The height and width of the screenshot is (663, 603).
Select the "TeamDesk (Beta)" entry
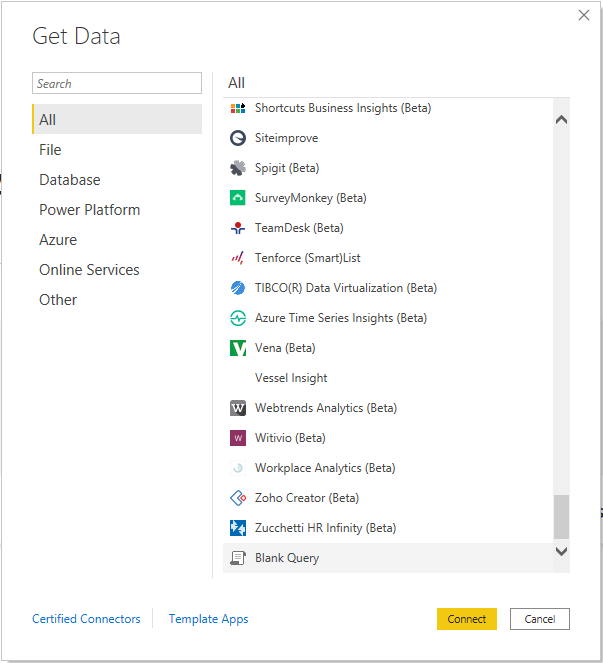click(x=388, y=228)
